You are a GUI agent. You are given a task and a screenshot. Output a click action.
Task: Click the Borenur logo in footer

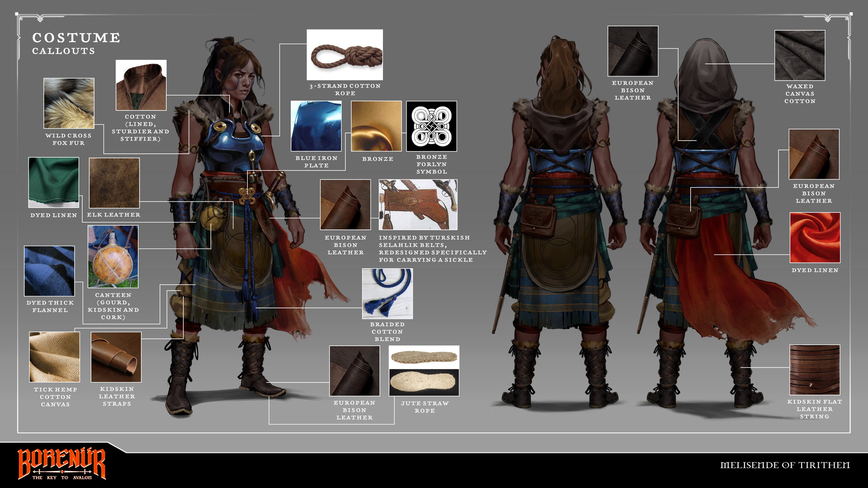tap(61, 464)
